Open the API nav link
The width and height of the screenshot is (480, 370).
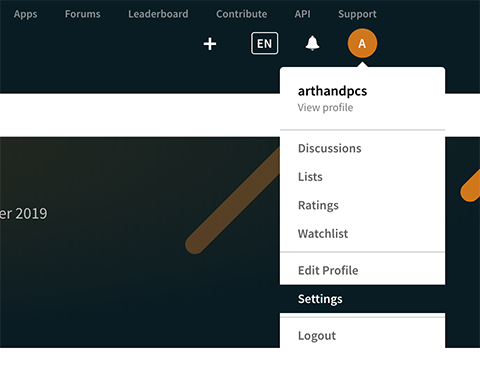[302, 14]
